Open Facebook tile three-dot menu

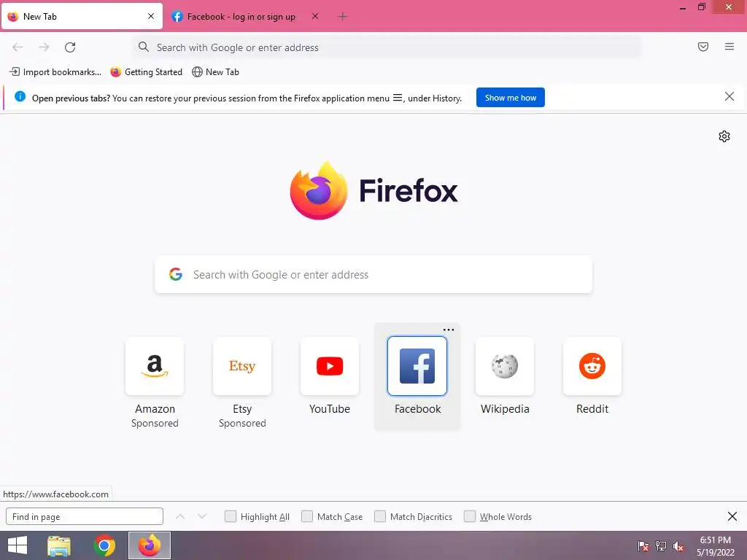click(x=449, y=330)
